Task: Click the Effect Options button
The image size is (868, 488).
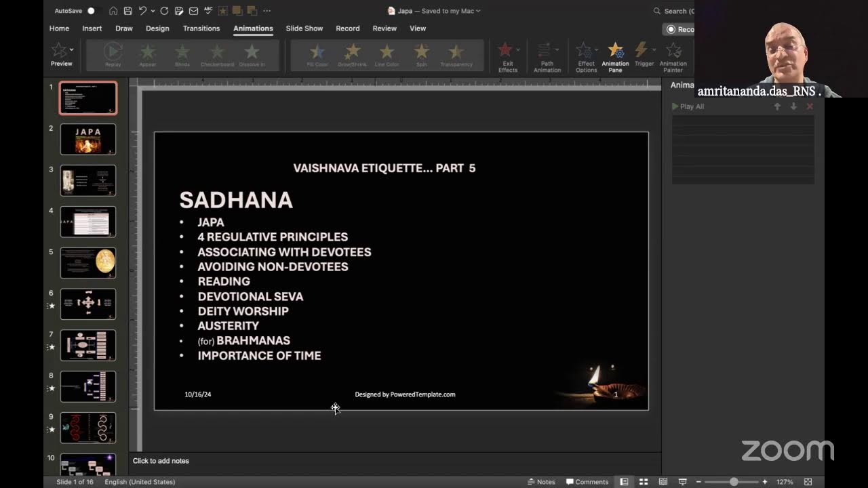Action: (586, 57)
